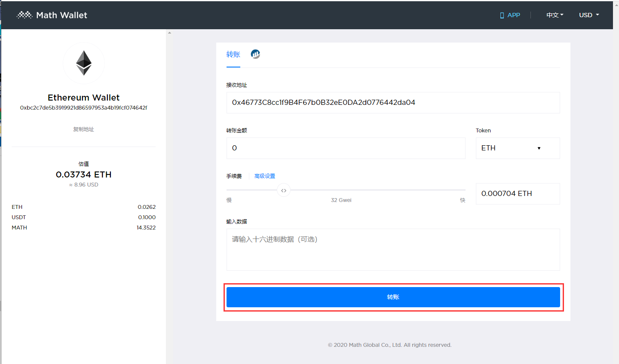Image resolution: width=619 pixels, height=364 pixels.
Task: Click the Ethereum Wallet title
Action: click(83, 98)
